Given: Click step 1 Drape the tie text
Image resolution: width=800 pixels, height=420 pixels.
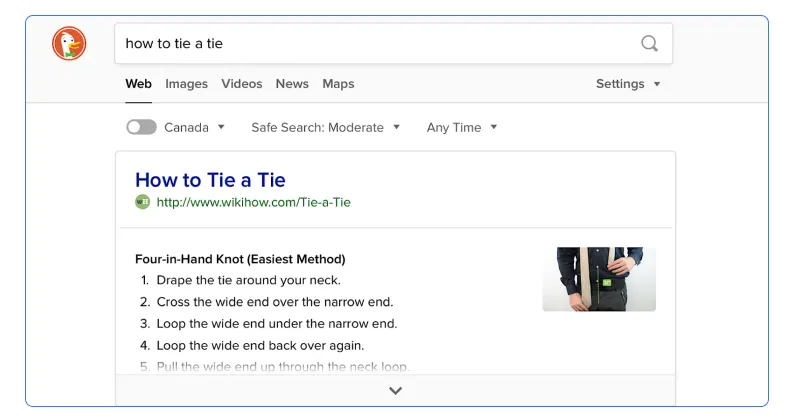Looking at the screenshot, I should [248, 280].
